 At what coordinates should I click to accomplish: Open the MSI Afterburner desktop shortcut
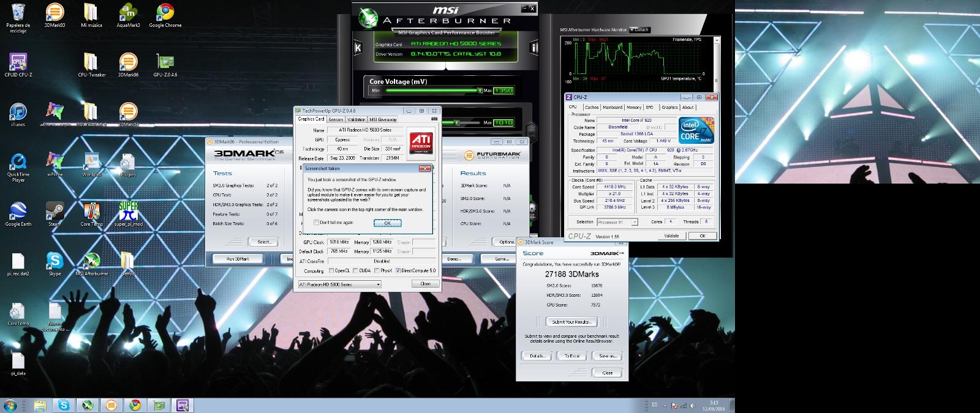click(x=91, y=264)
